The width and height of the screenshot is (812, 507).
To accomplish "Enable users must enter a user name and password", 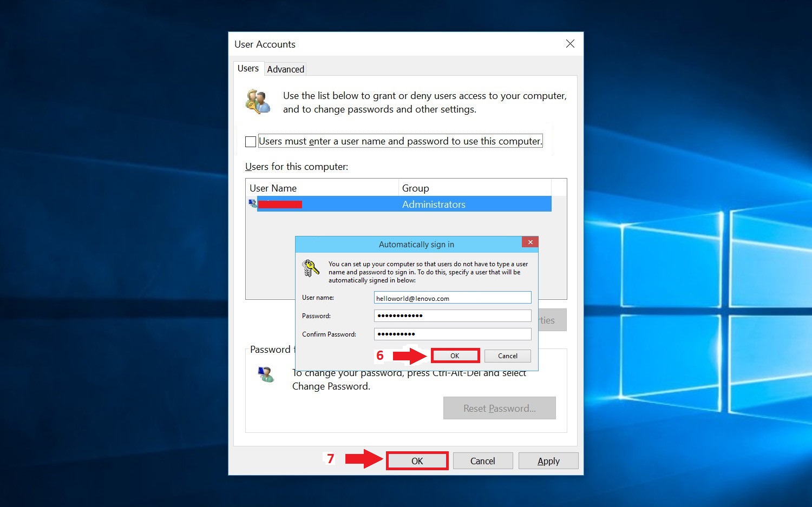I will pyautogui.click(x=251, y=141).
